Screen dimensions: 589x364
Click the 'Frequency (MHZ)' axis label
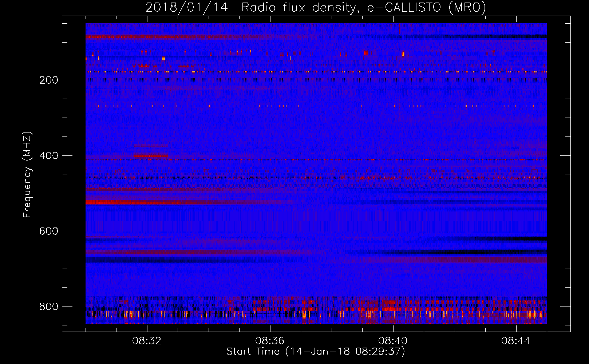[27, 174]
